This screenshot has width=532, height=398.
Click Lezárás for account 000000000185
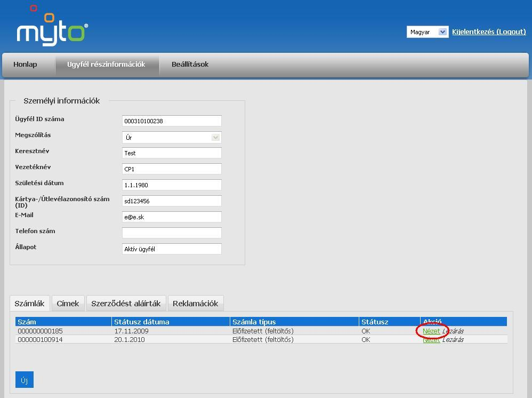click(x=453, y=331)
